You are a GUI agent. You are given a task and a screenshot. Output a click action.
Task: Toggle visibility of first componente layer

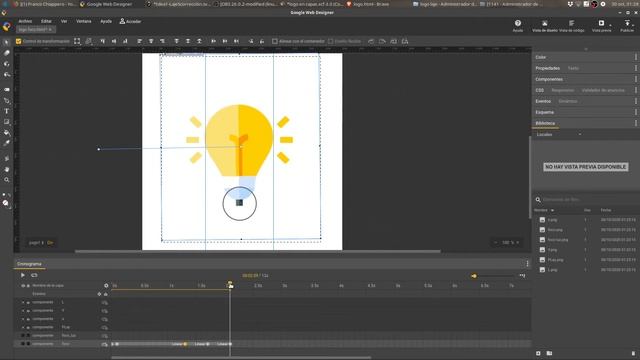click(x=23, y=302)
